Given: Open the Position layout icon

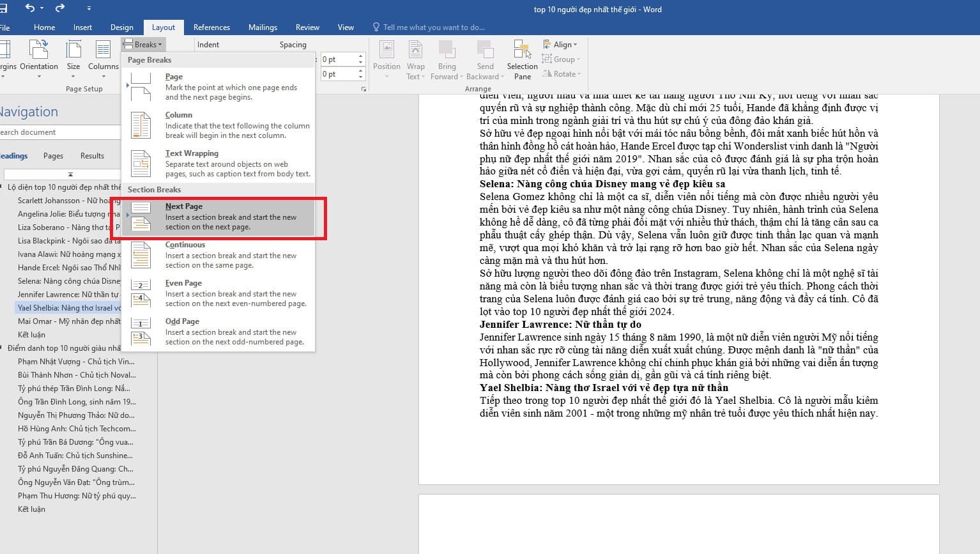Looking at the screenshot, I should pyautogui.click(x=387, y=59).
